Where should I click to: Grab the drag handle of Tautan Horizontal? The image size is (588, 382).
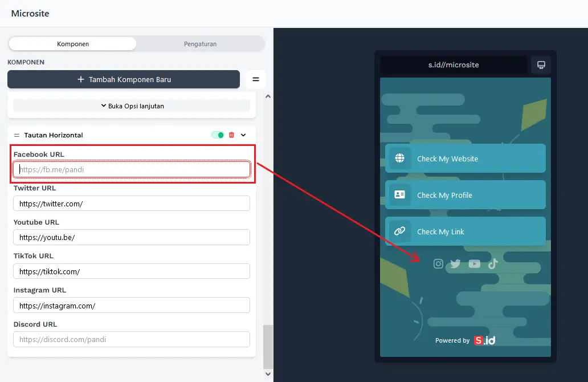click(17, 135)
